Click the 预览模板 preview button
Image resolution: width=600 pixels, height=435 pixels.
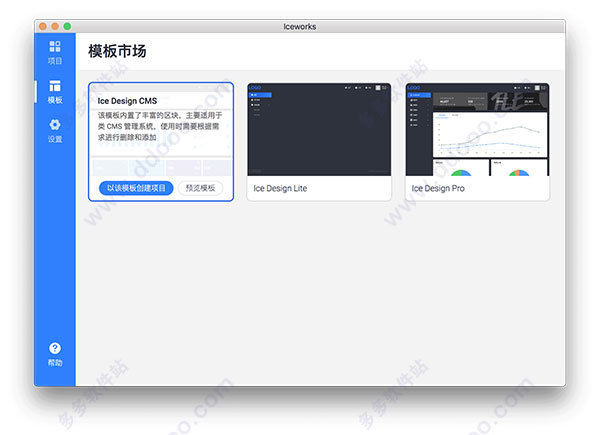(200, 188)
